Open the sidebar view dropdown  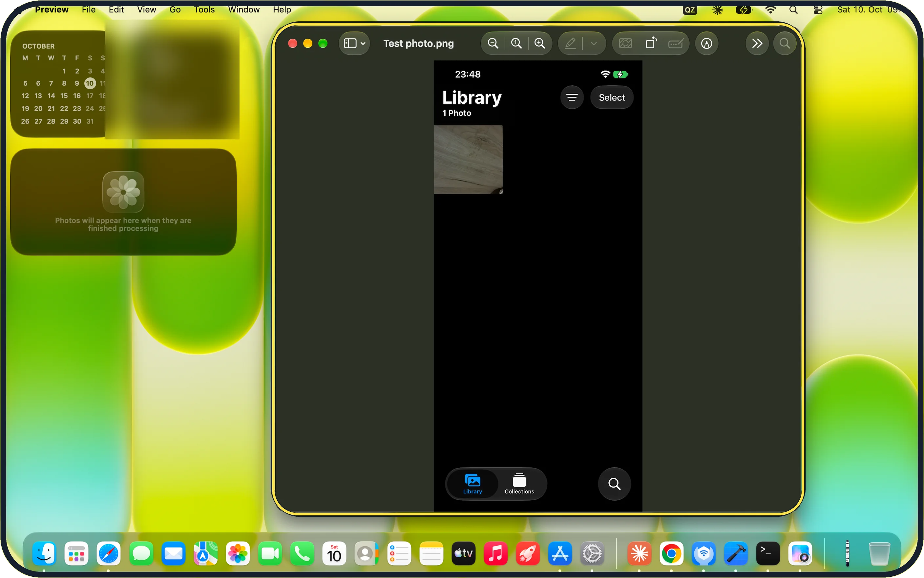[354, 44]
